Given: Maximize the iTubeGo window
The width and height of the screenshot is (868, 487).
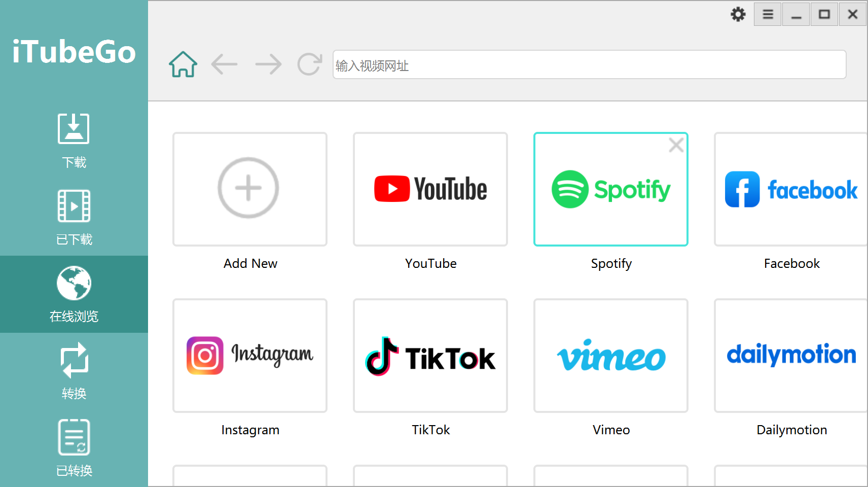Looking at the screenshot, I should coord(824,14).
